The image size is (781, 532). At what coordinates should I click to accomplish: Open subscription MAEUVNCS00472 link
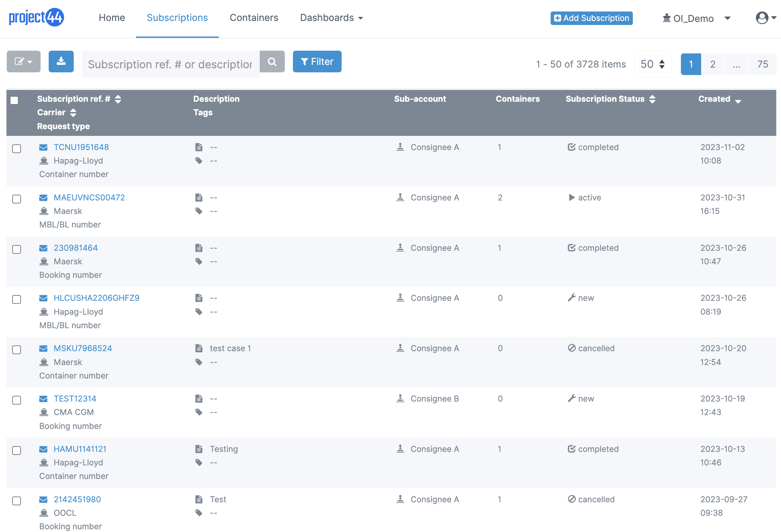coord(89,198)
